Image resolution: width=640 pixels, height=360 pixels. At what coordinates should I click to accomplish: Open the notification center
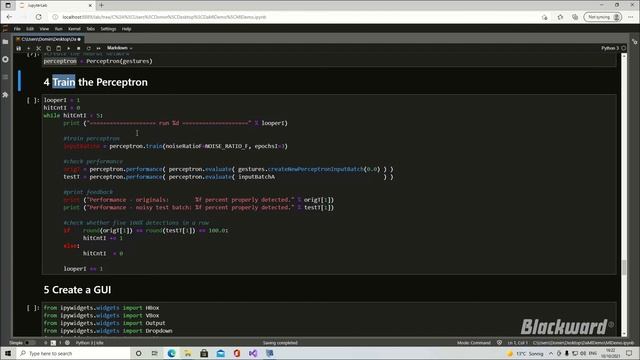click(629, 353)
